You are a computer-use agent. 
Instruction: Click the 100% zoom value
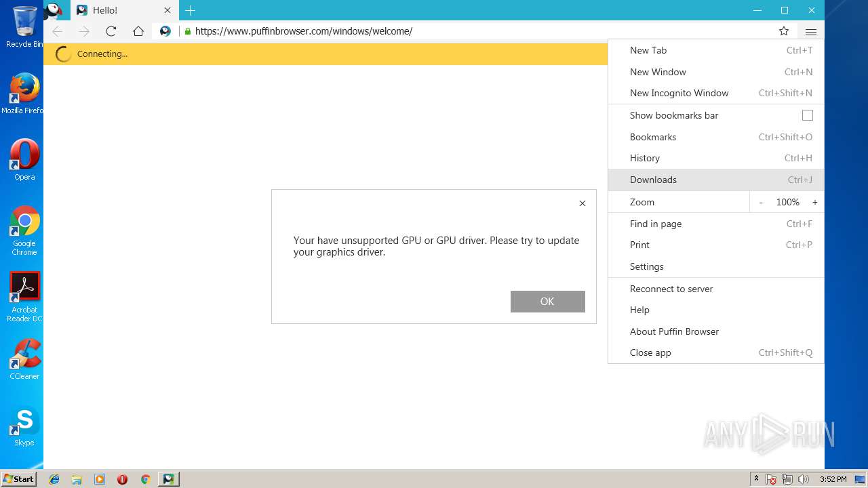coord(788,202)
